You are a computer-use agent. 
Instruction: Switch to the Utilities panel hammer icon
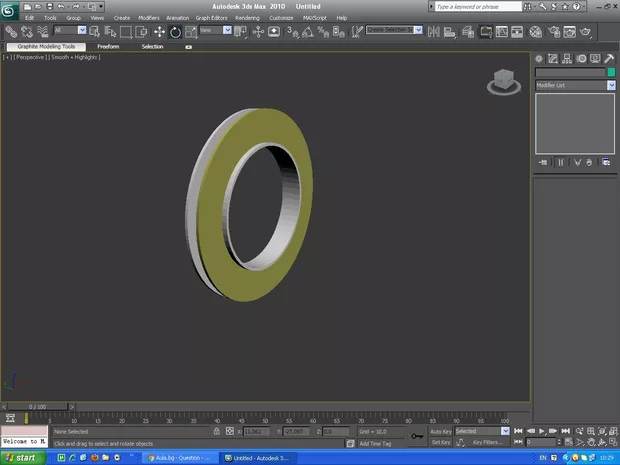(609, 59)
